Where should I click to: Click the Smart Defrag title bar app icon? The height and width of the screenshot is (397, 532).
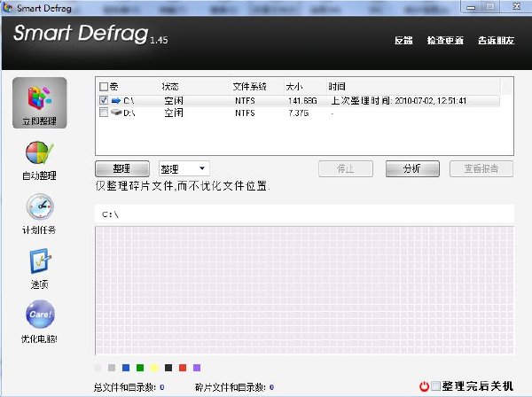click(x=7, y=7)
